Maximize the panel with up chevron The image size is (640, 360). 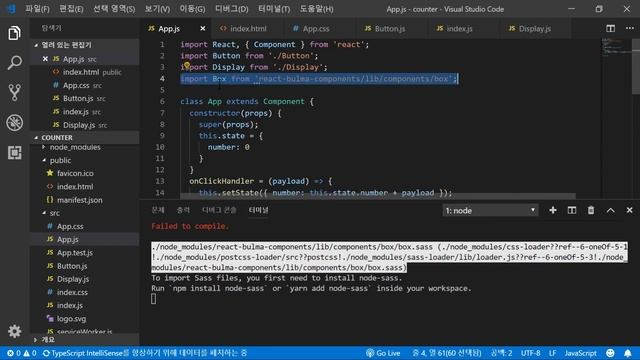(x=610, y=210)
